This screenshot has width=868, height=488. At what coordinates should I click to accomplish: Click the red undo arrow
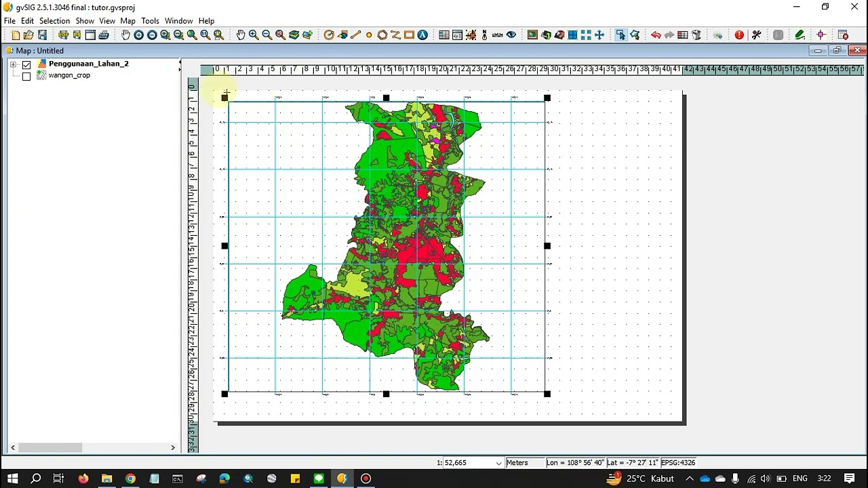[656, 35]
